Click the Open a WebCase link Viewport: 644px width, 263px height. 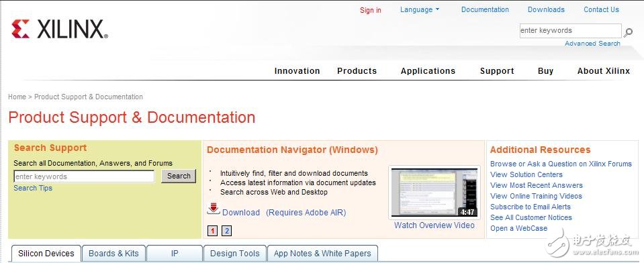[x=518, y=228]
